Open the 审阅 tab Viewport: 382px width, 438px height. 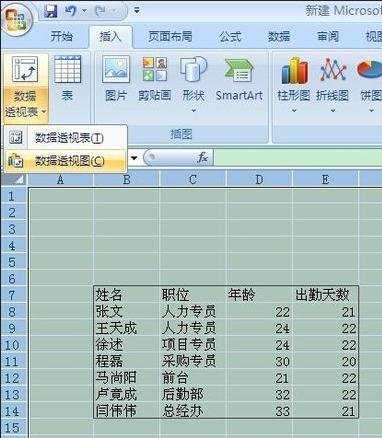(x=328, y=36)
